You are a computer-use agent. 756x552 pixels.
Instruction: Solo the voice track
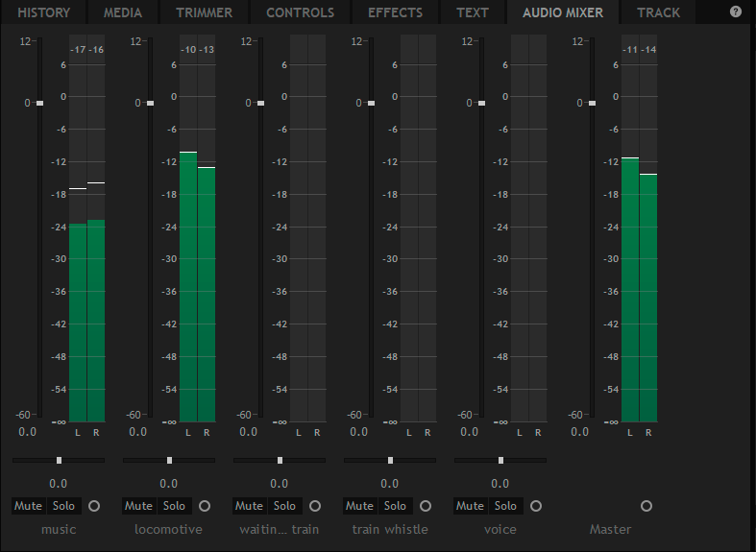505,506
